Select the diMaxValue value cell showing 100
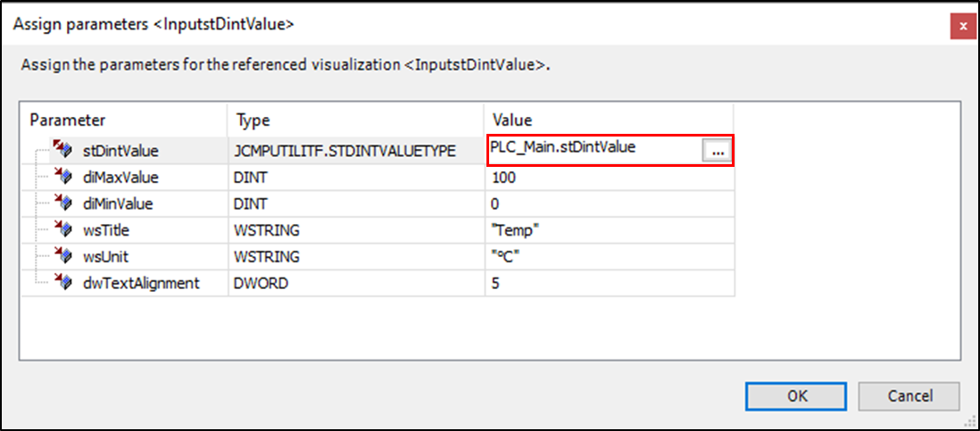This screenshot has height=431, width=980. pos(609,178)
